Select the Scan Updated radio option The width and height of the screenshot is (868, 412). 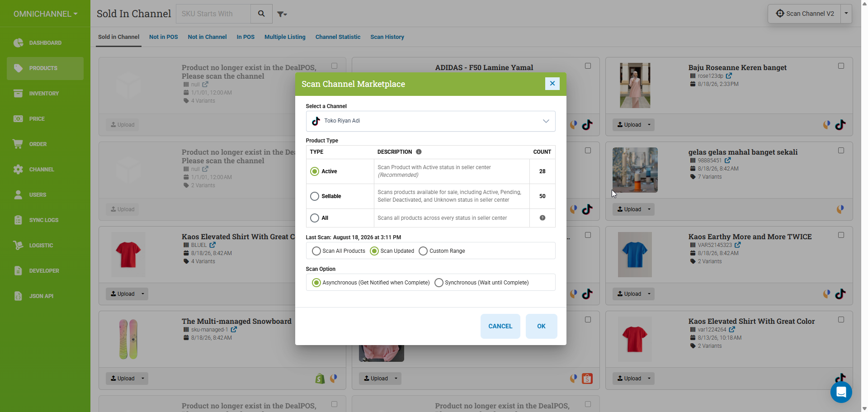pyautogui.click(x=374, y=251)
